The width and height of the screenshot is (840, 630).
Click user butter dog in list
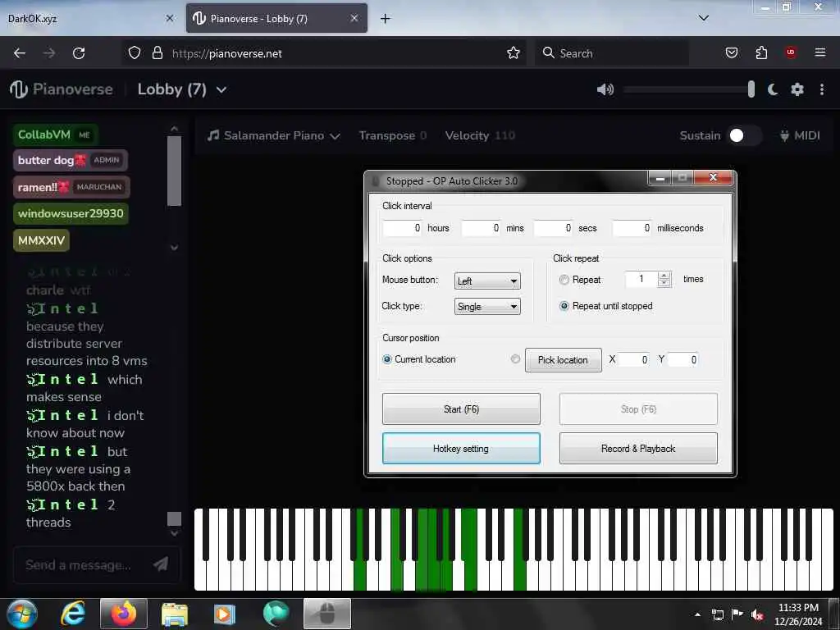tap(71, 160)
